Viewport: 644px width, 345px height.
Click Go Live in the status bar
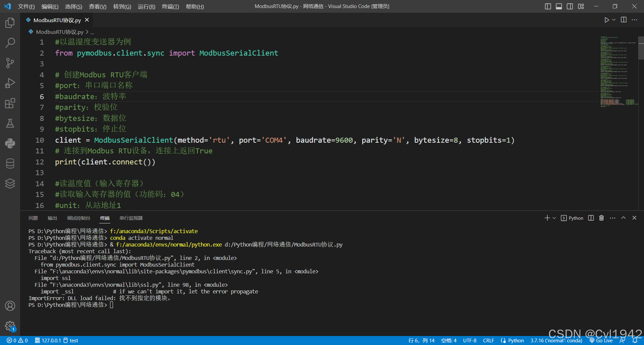(601, 340)
